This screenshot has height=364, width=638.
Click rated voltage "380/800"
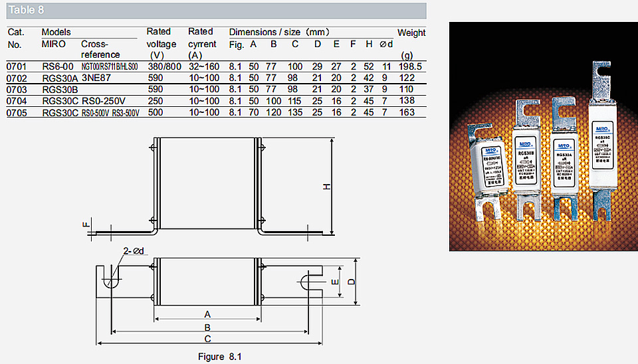tap(164, 66)
